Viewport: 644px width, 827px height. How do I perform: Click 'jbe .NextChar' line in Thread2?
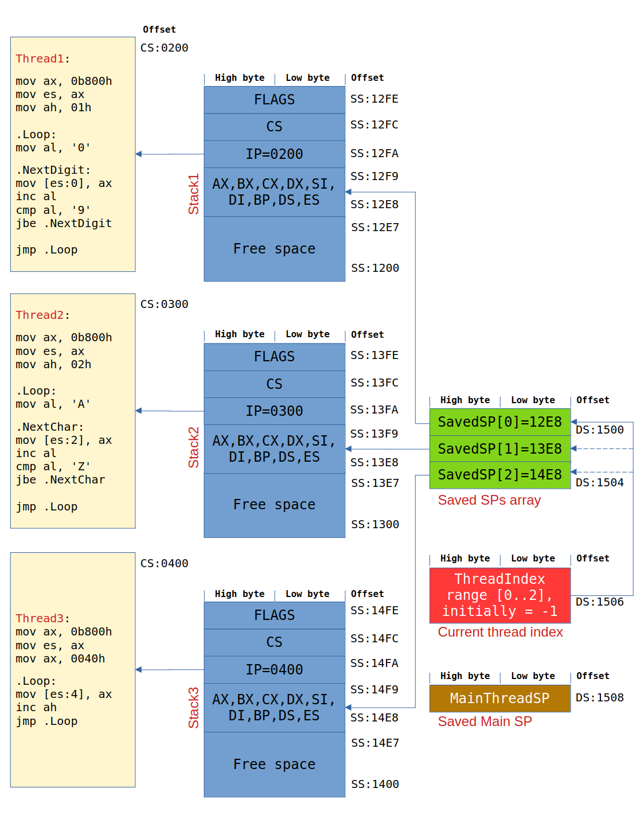coord(60,480)
